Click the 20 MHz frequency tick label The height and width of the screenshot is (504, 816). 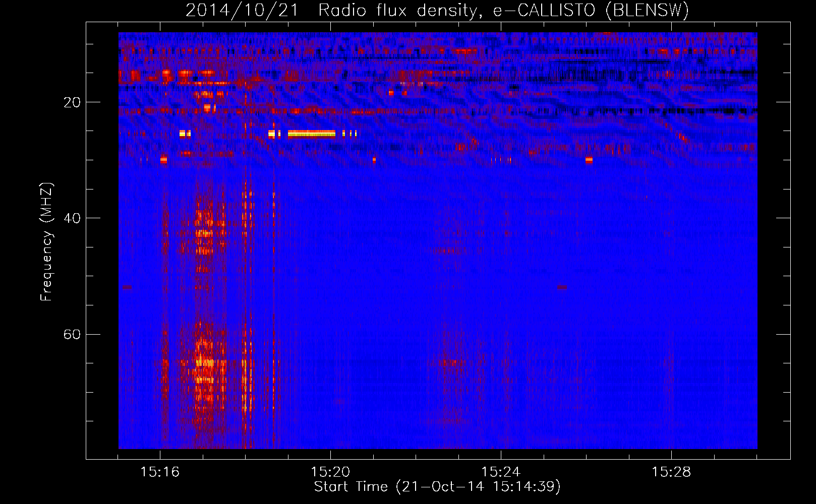(72, 102)
